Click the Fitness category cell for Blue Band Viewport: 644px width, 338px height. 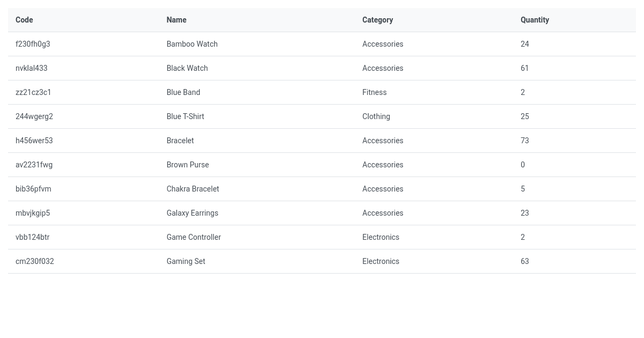pyautogui.click(x=374, y=92)
